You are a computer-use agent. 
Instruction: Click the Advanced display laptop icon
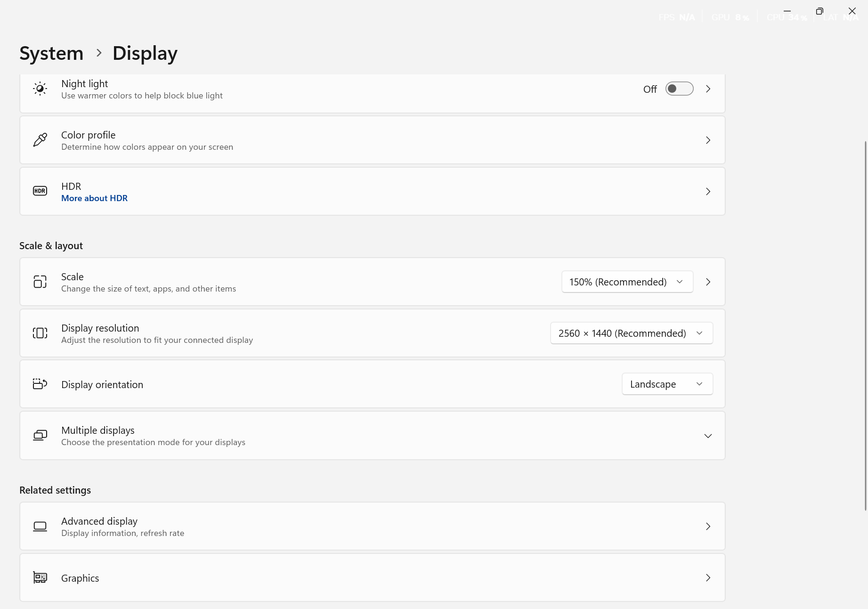tap(40, 526)
